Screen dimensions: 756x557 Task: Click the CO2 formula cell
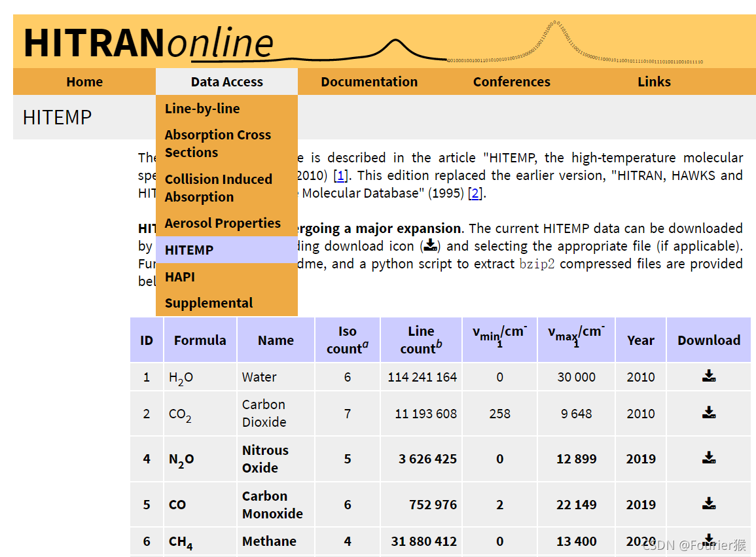[200, 414]
